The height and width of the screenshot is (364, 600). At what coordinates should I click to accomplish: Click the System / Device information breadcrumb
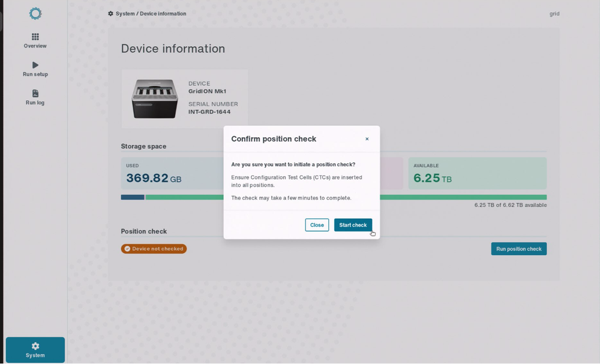click(x=151, y=13)
